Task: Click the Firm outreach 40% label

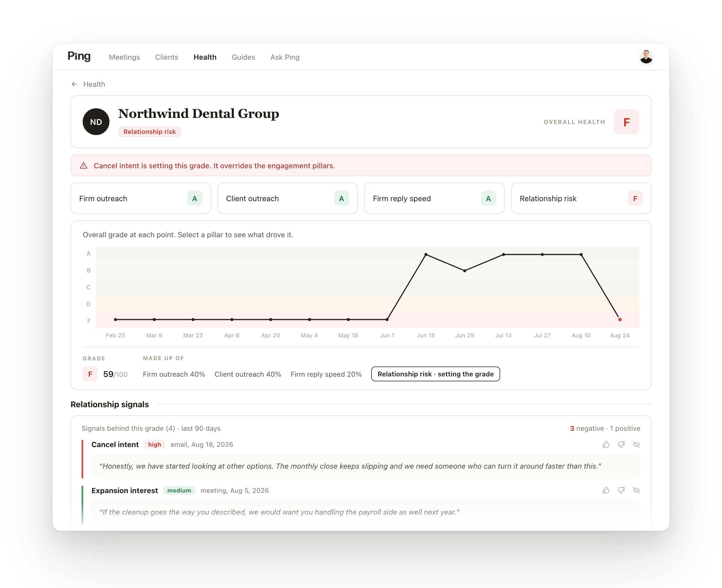Action: point(174,374)
